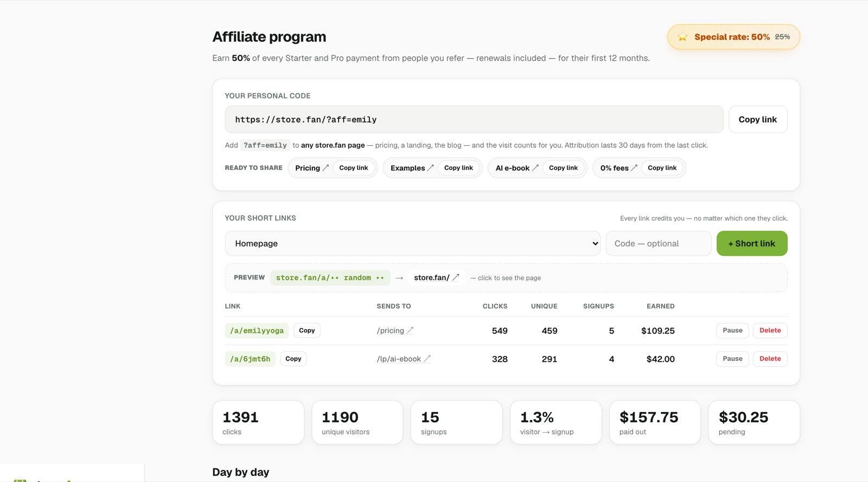Open /pricing destination arrow in emilyyoga row
The height and width of the screenshot is (482, 868).
[x=410, y=330]
